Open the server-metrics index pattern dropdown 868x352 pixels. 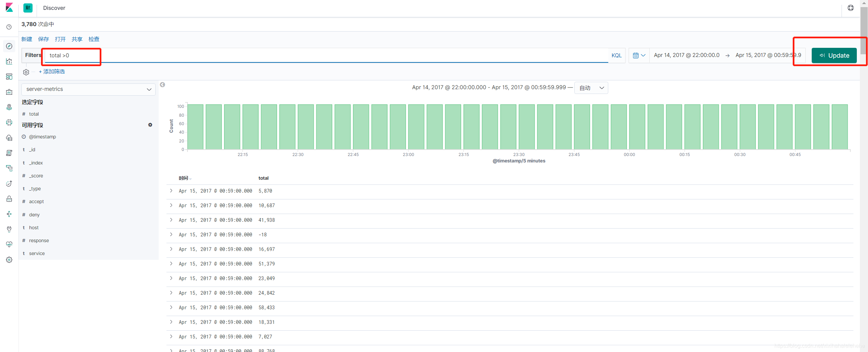coord(88,89)
